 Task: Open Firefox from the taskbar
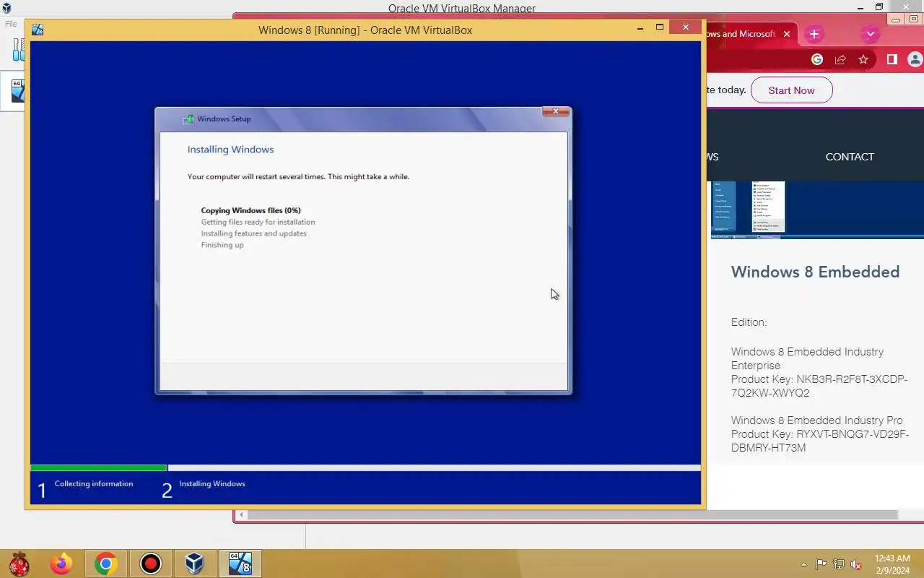click(x=61, y=564)
